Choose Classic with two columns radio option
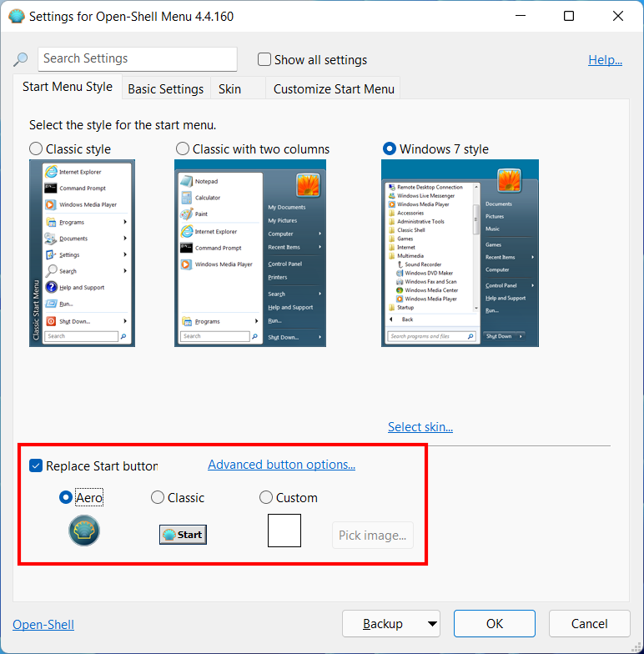 (x=182, y=148)
